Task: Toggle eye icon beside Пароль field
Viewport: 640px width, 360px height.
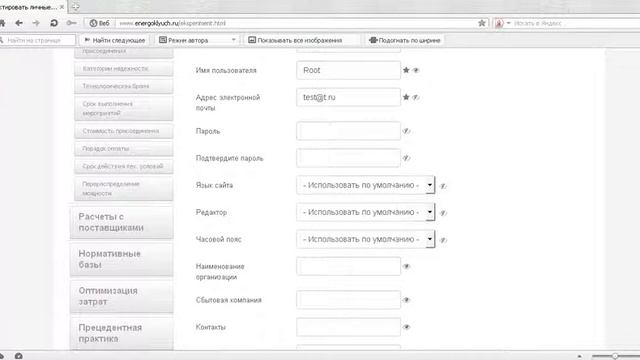Action: point(407,131)
